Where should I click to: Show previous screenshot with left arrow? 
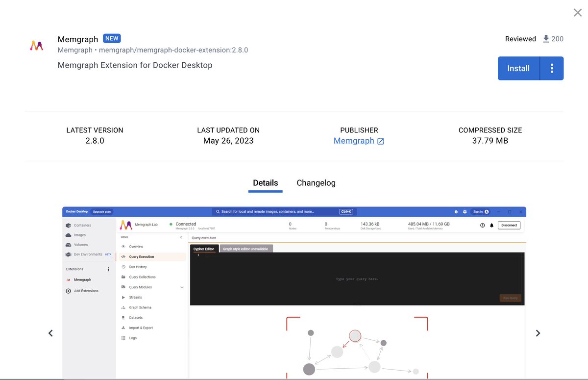(x=50, y=333)
